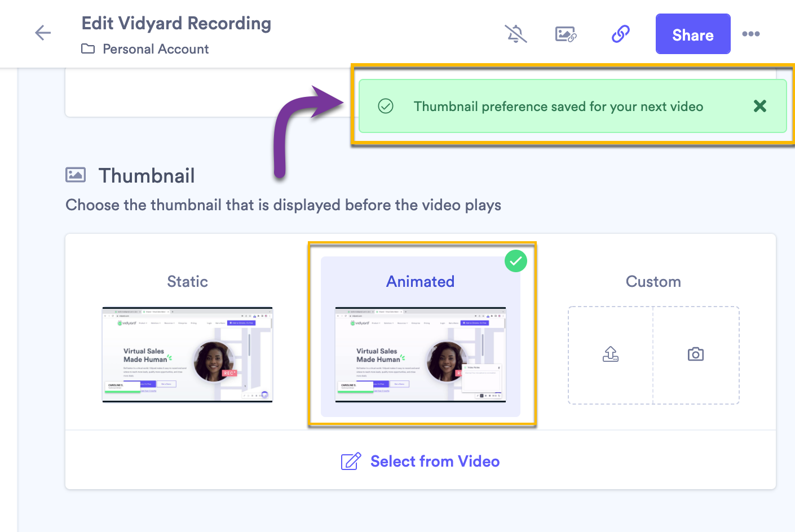This screenshot has height=532, width=795.
Task: Click the muted notifications bell icon
Action: tap(515, 34)
